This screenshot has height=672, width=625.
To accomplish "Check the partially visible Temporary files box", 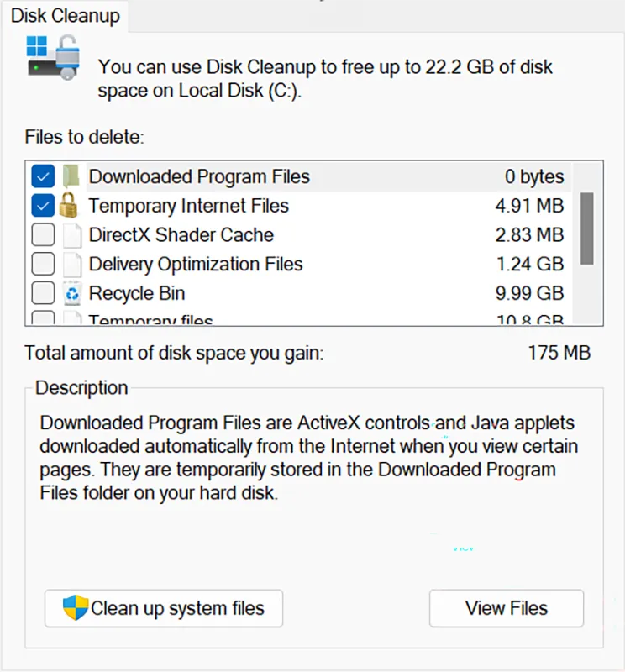I will click(43, 319).
